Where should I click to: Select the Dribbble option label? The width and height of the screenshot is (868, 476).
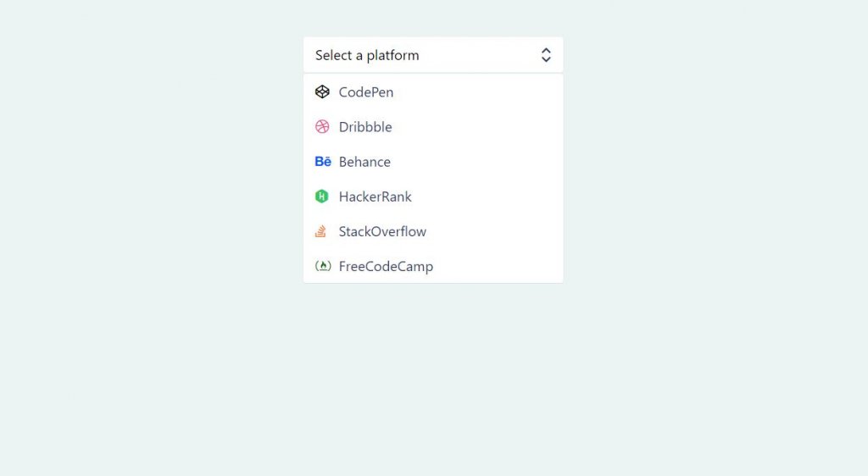(365, 127)
